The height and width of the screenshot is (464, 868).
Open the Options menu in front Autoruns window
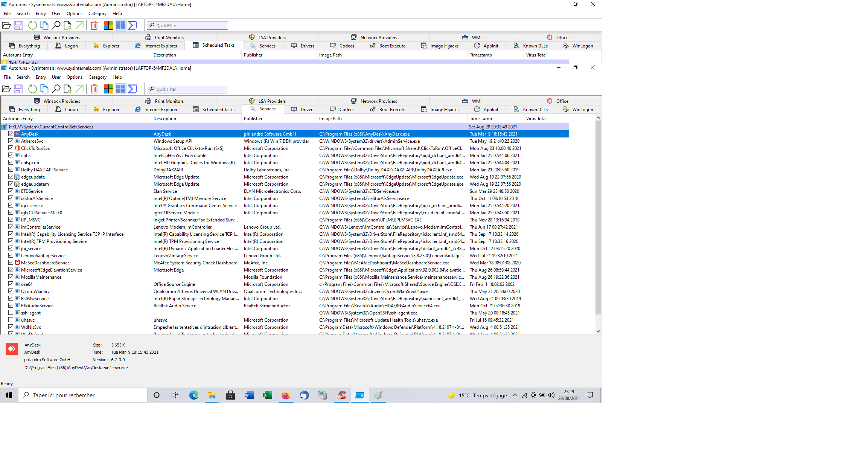click(x=75, y=77)
